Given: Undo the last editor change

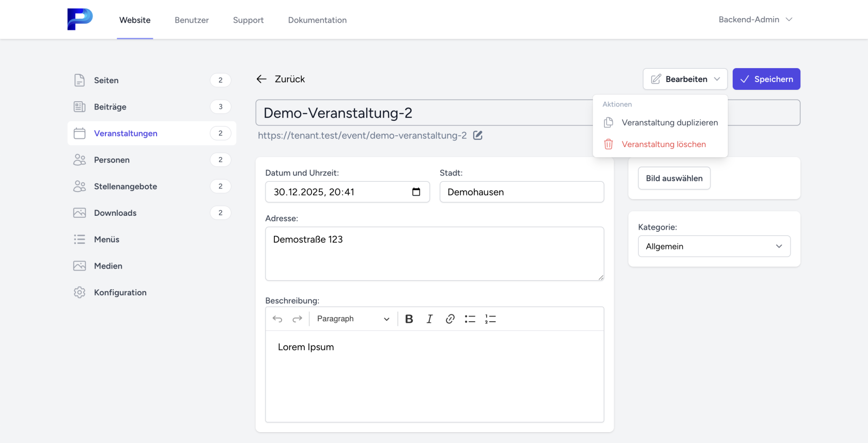Looking at the screenshot, I should click(277, 319).
